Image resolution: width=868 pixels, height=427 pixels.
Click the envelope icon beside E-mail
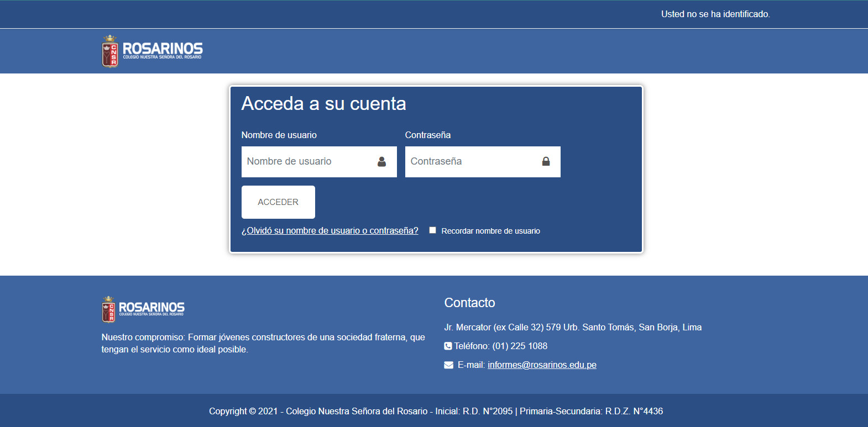coord(448,365)
